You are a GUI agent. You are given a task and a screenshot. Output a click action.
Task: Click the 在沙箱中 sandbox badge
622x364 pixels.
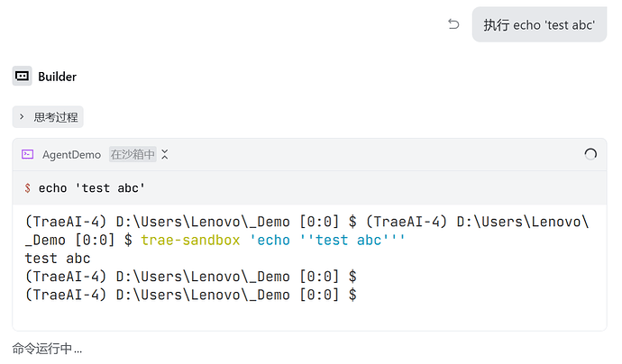point(133,155)
